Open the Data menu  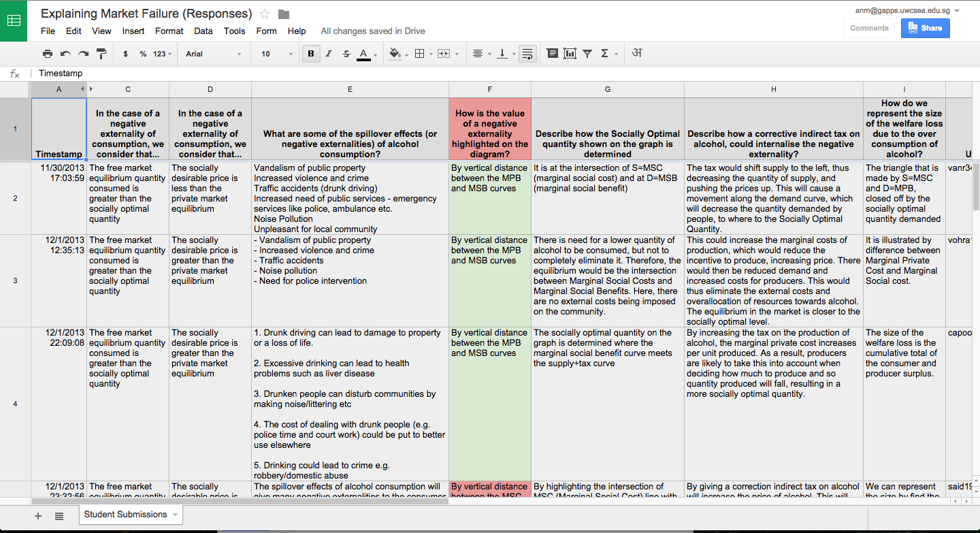[203, 31]
